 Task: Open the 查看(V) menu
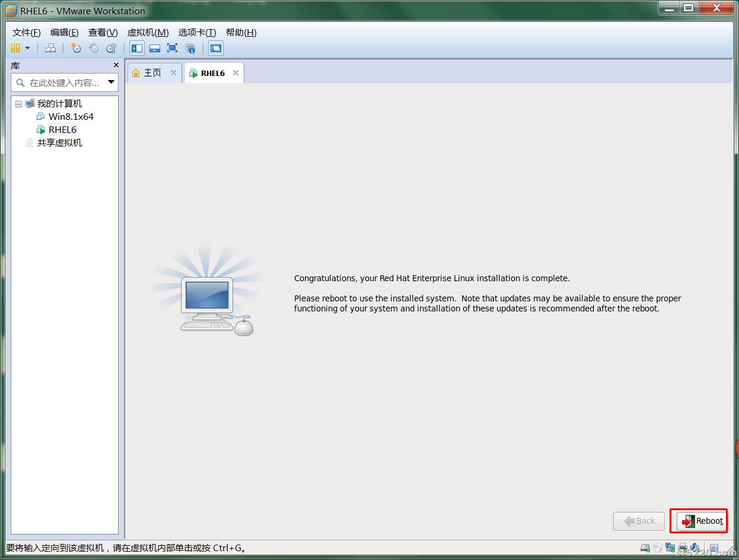[103, 33]
